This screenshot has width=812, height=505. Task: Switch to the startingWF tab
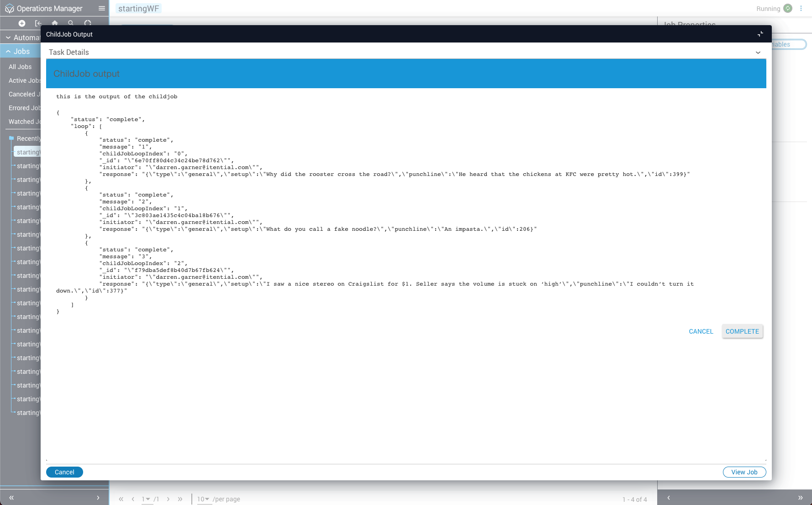coord(138,9)
